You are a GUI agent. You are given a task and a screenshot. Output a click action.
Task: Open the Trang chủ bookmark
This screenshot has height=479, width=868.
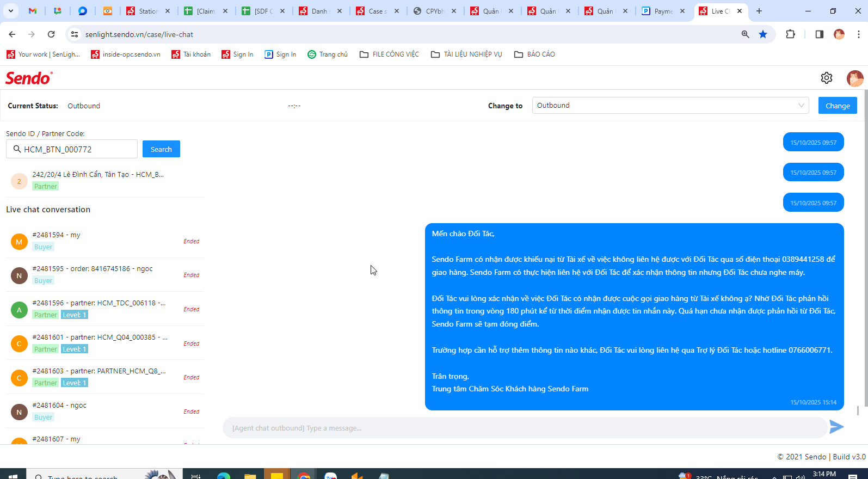pyautogui.click(x=328, y=54)
